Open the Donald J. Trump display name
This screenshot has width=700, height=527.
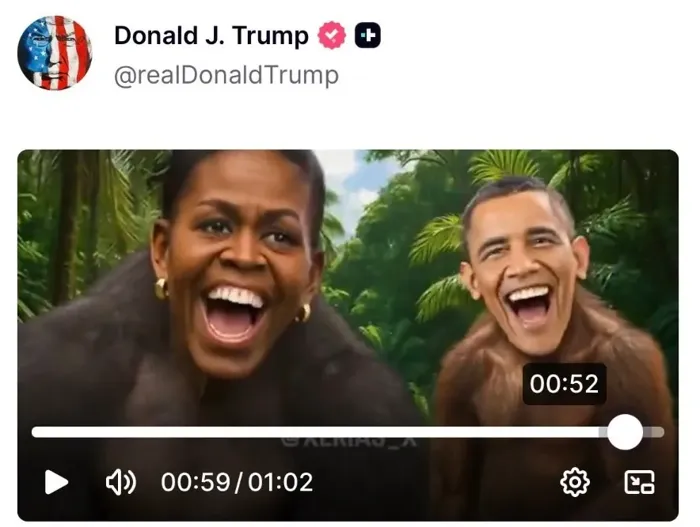click(x=211, y=36)
